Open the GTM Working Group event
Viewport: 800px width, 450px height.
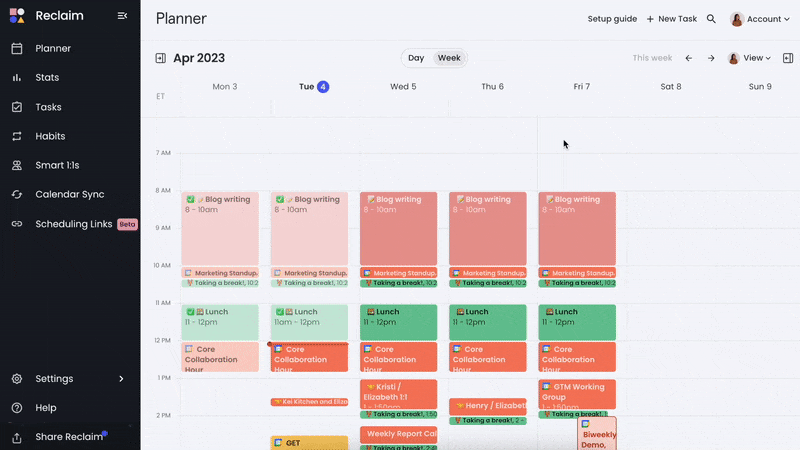click(577, 394)
